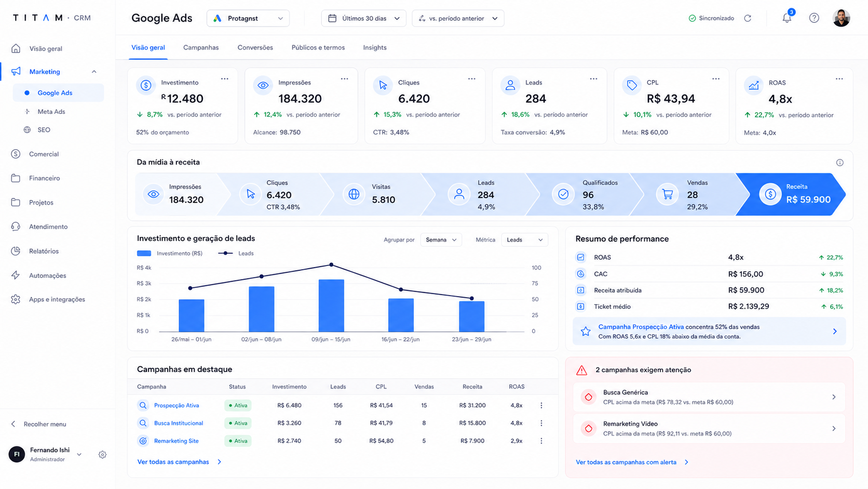Open the Agrupar por Semana dropdown
868x489 pixels.
pos(441,240)
